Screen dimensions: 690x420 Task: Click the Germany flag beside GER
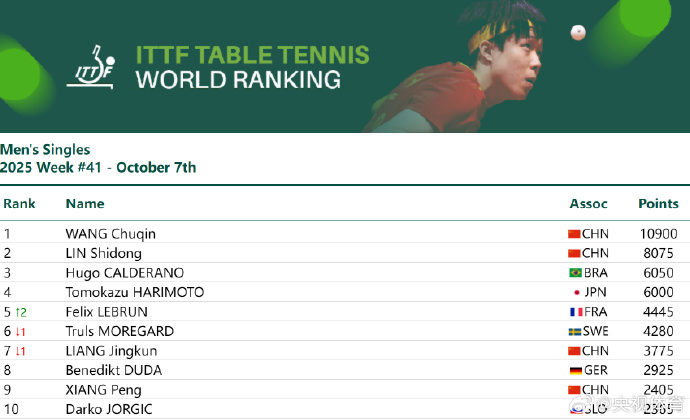574,370
